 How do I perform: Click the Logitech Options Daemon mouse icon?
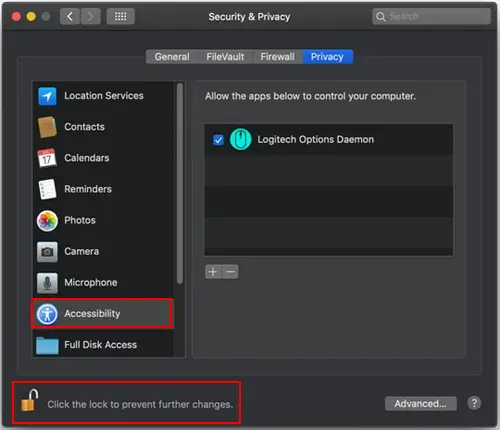tap(240, 139)
